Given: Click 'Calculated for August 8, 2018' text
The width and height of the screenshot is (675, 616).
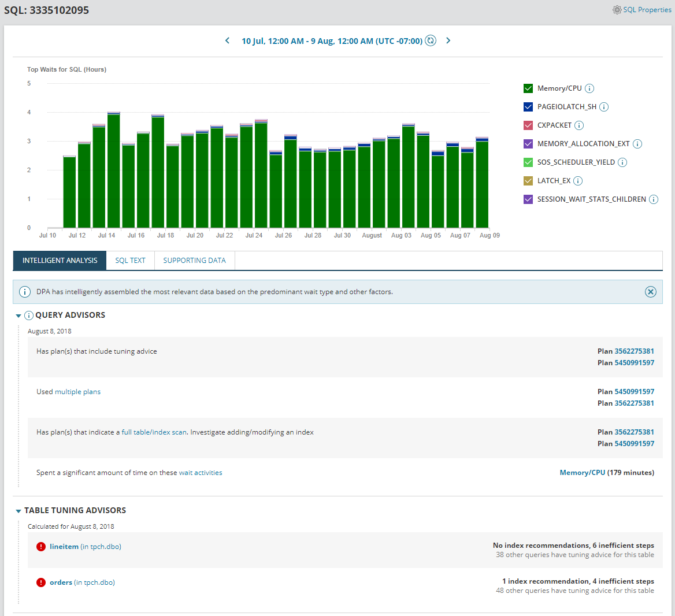Looking at the screenshot, I should point(71,526).
